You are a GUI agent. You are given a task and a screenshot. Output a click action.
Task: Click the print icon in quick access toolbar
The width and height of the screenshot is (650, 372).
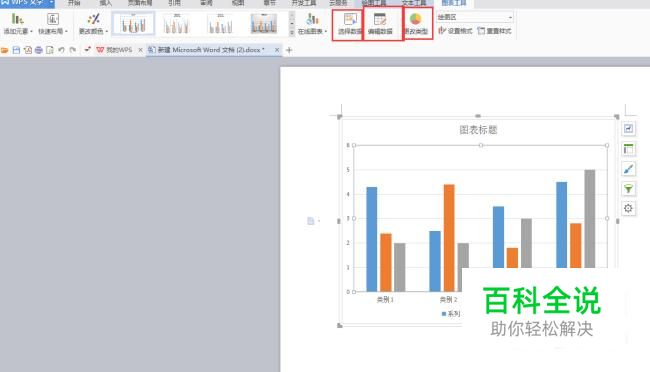[x=39, y=50]
